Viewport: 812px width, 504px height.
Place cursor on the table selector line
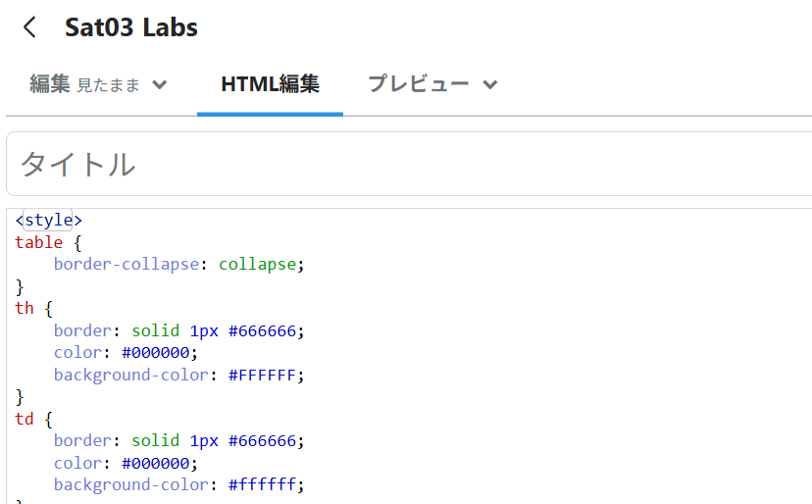(x=39, y=242)
